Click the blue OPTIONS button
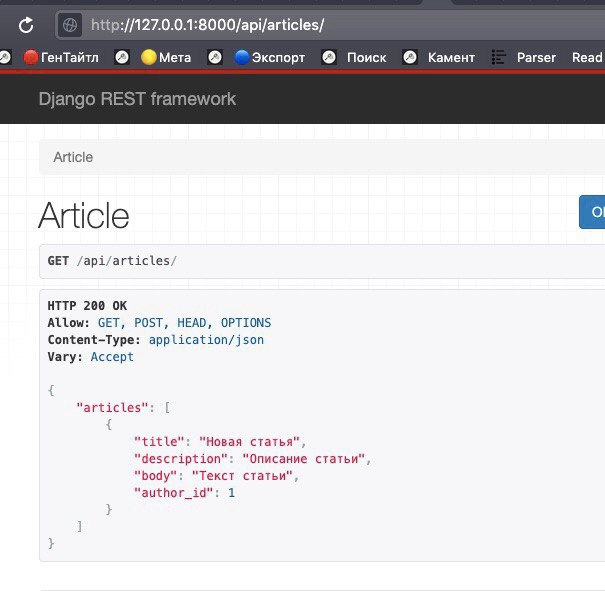Viewport: 605px width, 591px height. [x=592, y=212]
